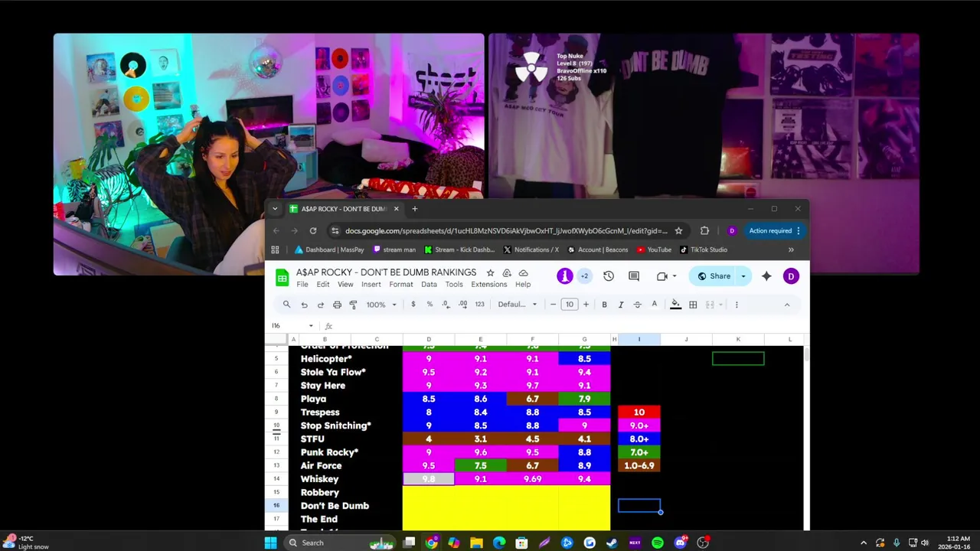Collapse the Sheets menus with chevron
Viewport: 980px width, 551px height.
tap(786, 305)
